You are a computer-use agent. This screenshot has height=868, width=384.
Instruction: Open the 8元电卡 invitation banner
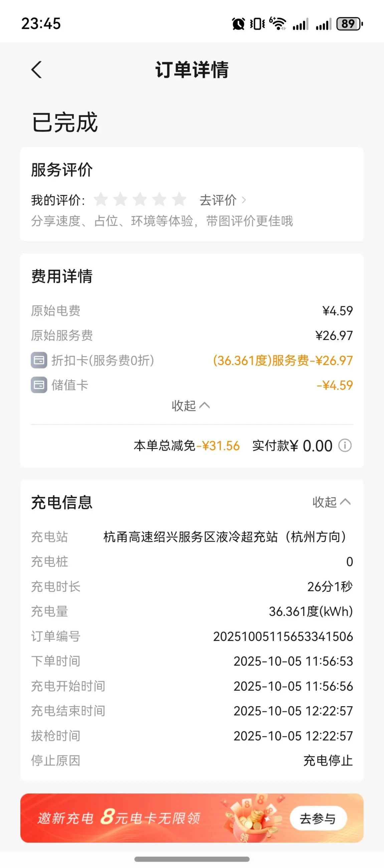pyautogui.click(x=135, y=818)
